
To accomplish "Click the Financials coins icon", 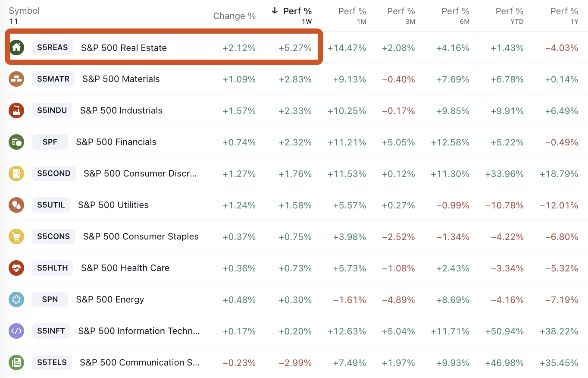I will [x=16, y=142].
